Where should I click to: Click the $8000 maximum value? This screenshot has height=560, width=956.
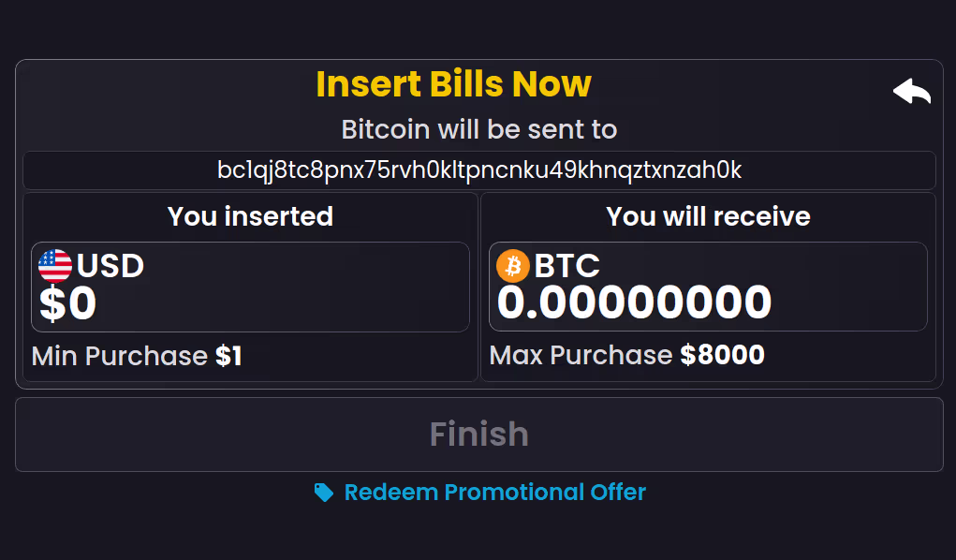pyautogui.click(x=723, y=354)
